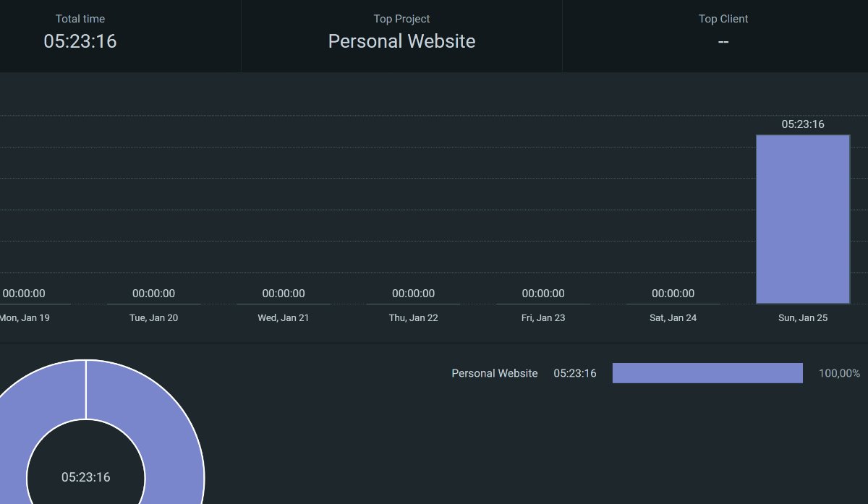Select the Thu, Jan 22 axis label
The width and height of the screenshot is (868, 504).
click(x=413, y=318)
